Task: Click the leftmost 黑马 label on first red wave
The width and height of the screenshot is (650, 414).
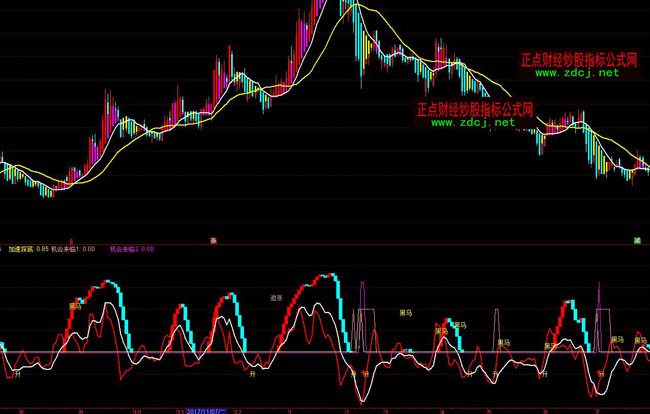Action: [75, 305]
